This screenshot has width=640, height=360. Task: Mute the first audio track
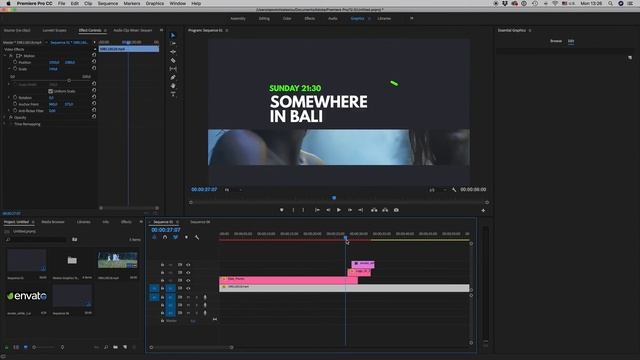pos(188,297)
